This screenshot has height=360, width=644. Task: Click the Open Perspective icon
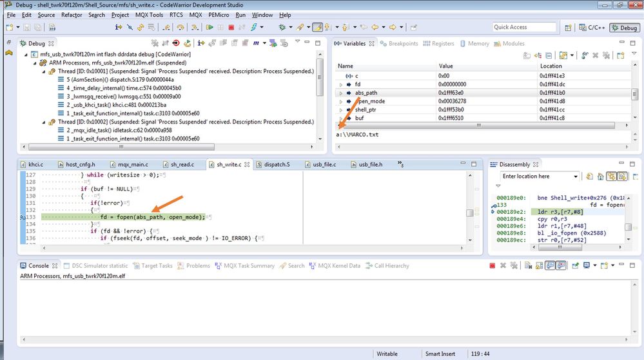[568, 28]
